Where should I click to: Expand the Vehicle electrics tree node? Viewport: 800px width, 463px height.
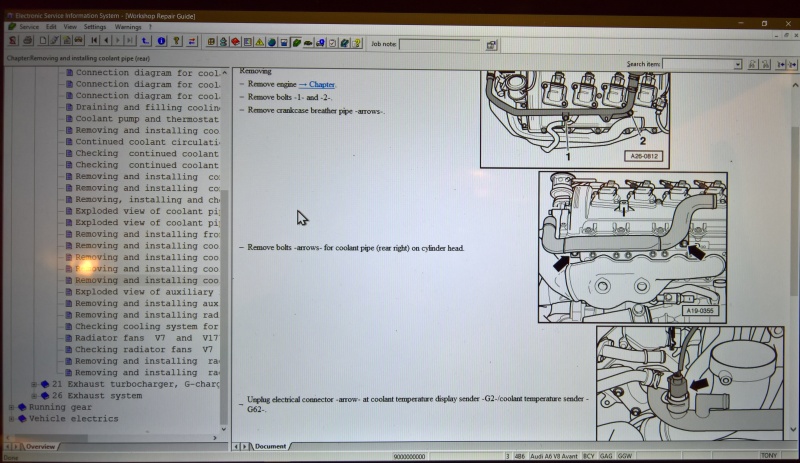tap(11, 419)
